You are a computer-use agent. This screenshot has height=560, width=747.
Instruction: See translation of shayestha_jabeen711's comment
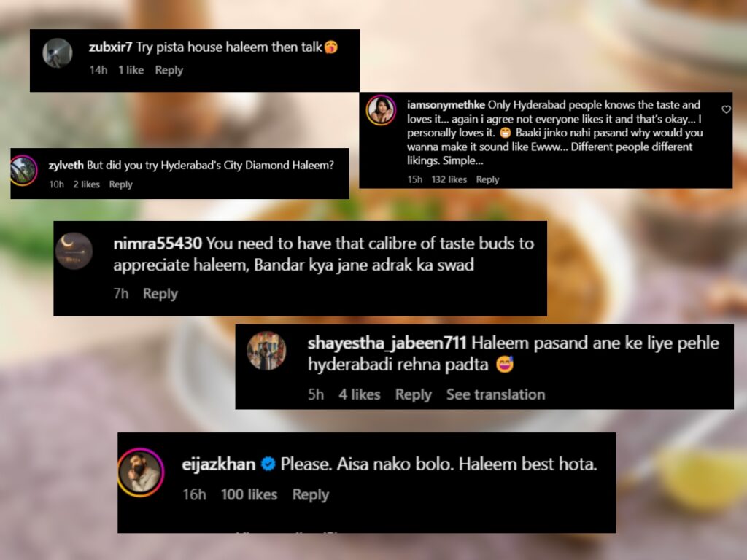coord(495,394)
